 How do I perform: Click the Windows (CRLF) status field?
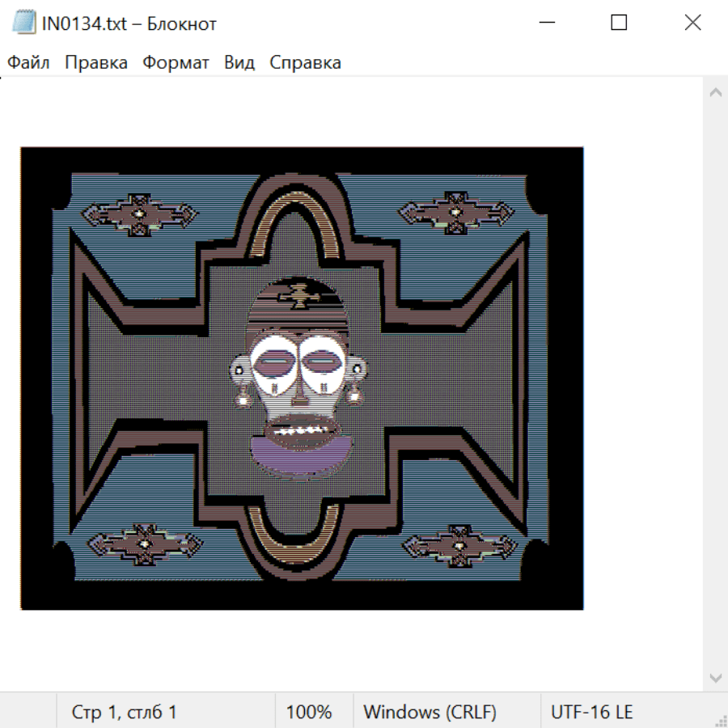coord(430,713)
